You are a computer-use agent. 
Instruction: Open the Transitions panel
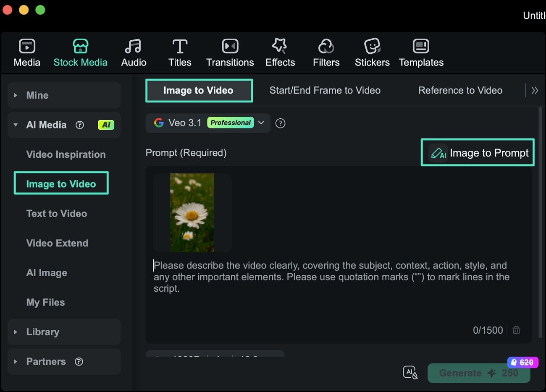[230, 53]
